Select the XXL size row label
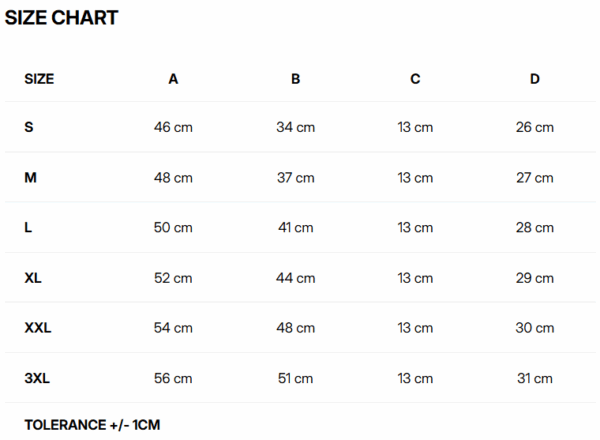The width and height of the screenshot is (600, 440). (x=38, y=327)
